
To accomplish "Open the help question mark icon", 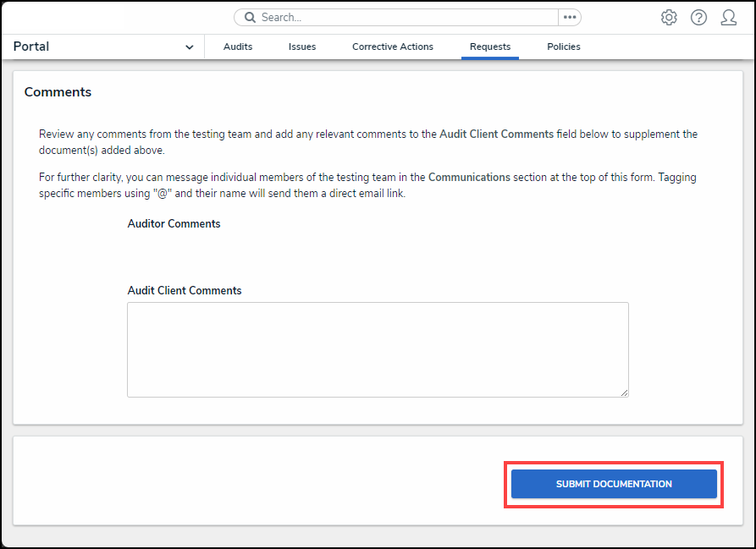I will pos(698,18).
